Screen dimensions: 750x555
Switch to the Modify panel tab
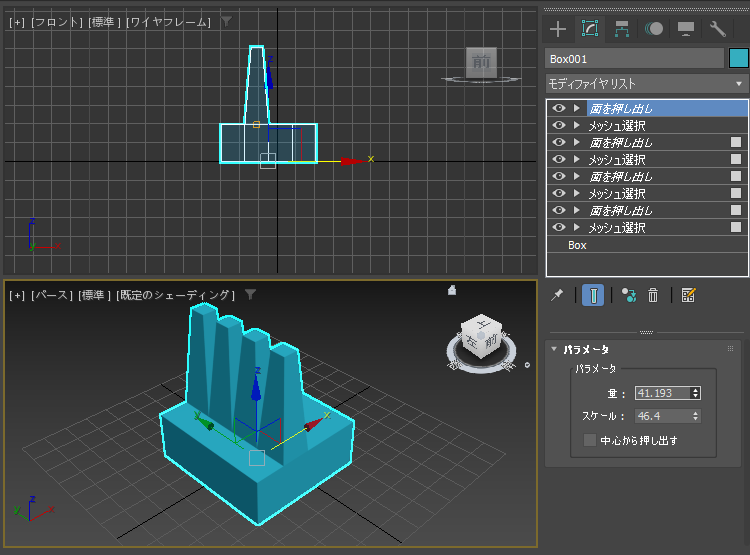point(590,29)
